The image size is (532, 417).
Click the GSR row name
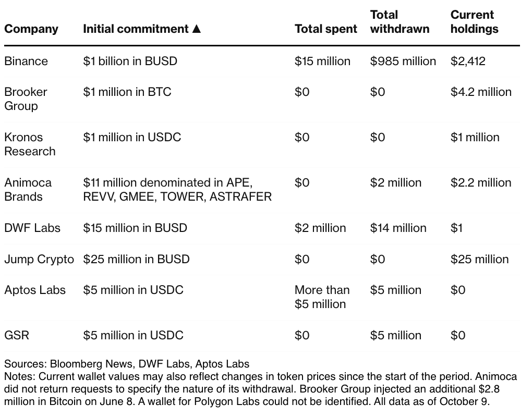tap(17, 335)
